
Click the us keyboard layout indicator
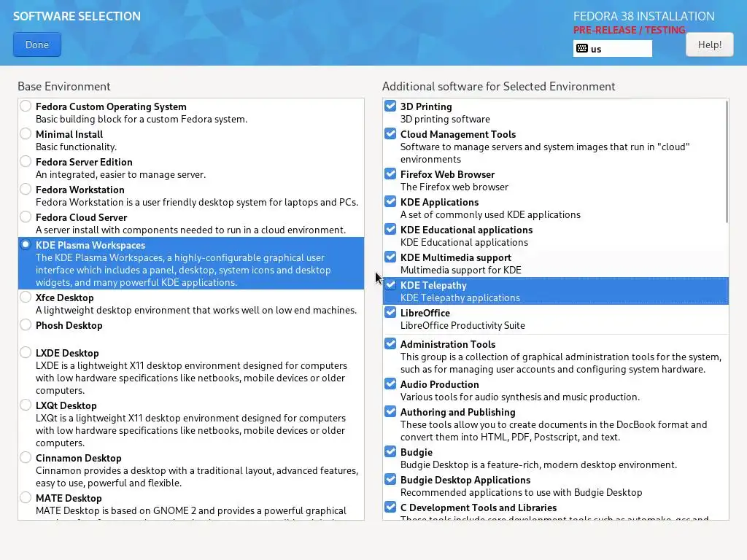pyautogui.click(x=612, y=49)
